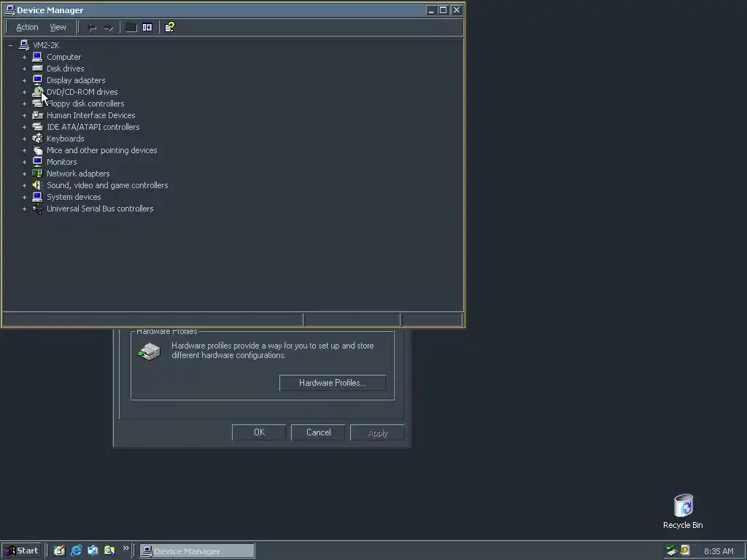Click Apply in the System Properties dialog
Viewport: 747px width, 560px height.
pyautogui.click(x=377, y=432)
